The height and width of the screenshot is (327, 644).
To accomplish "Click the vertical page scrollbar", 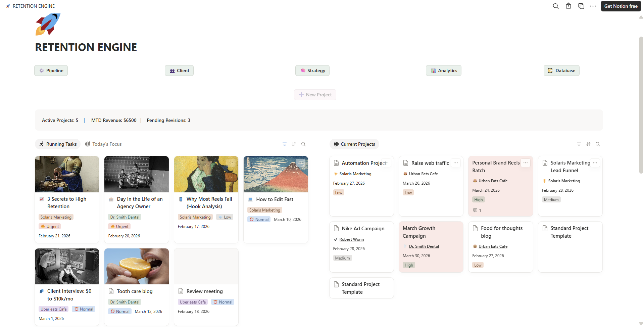I will click(x=641, y=106).
